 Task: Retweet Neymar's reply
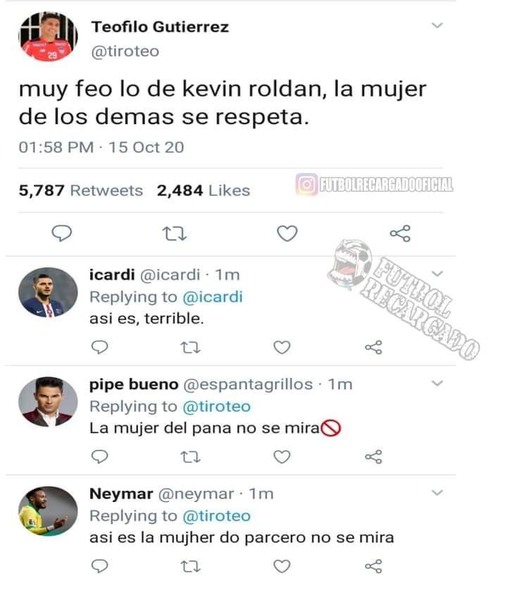coord(190,566)
